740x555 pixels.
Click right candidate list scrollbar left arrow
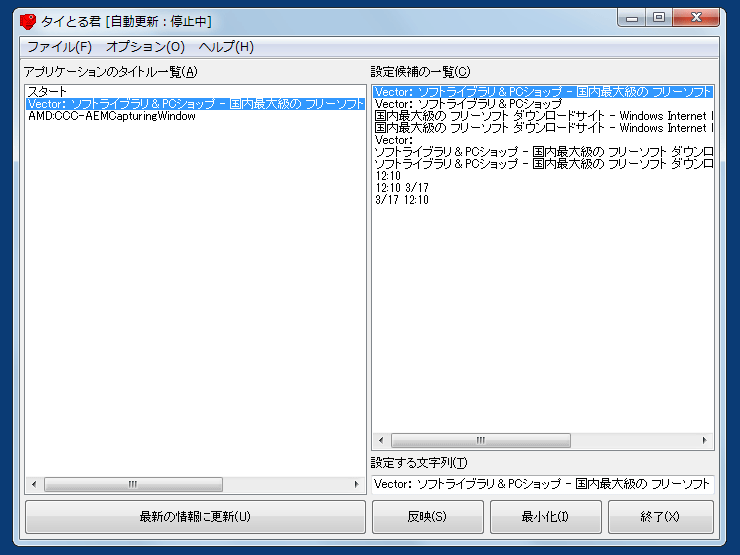point(381,440)
